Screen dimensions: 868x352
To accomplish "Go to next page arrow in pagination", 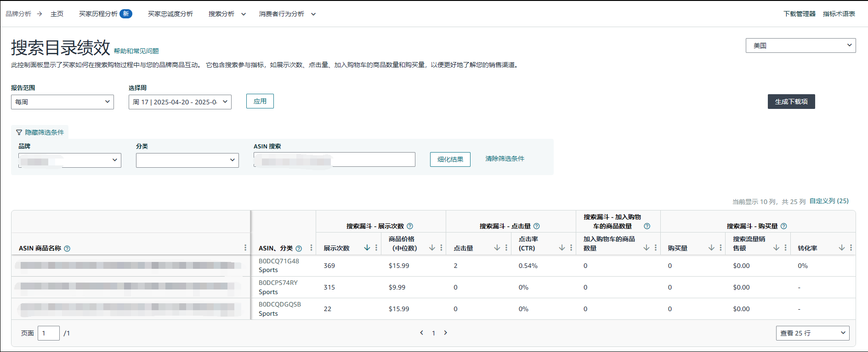I will pyautogui.click(x=445, y=333).
